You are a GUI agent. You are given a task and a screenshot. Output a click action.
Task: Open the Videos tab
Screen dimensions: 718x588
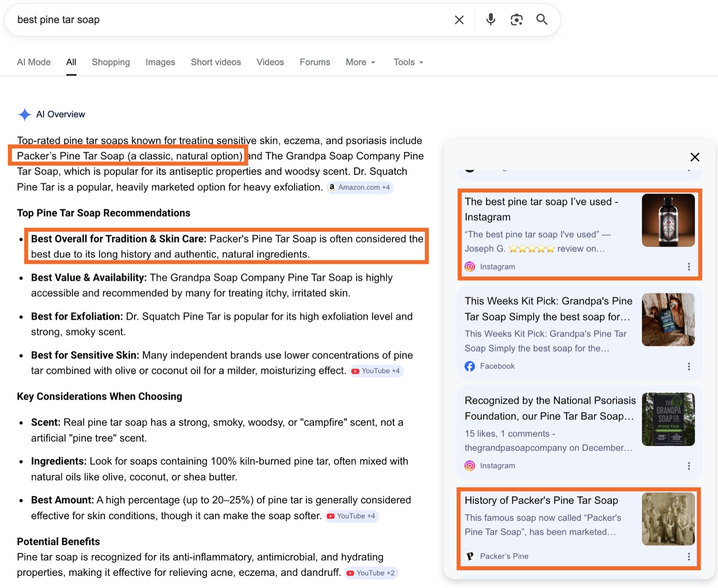(x=270, y=62)
